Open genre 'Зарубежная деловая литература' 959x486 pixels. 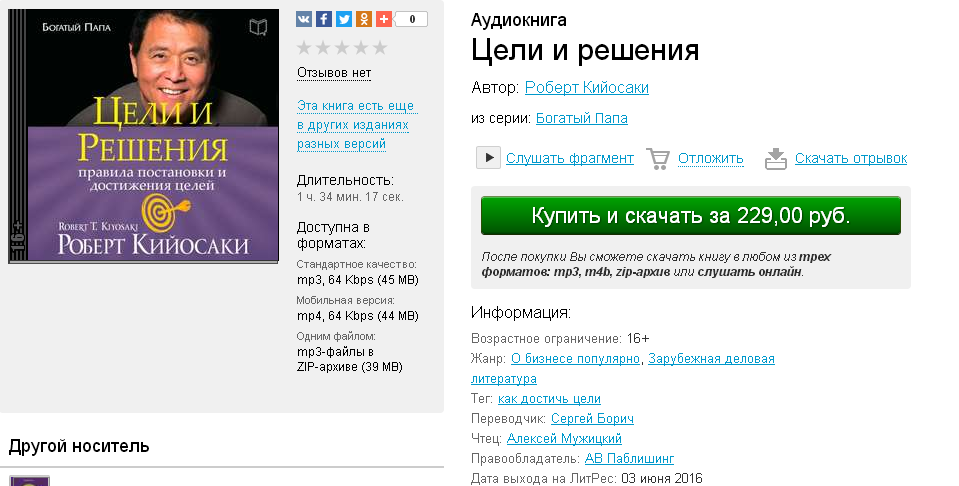pyautogui.click(x=623, y=369)
